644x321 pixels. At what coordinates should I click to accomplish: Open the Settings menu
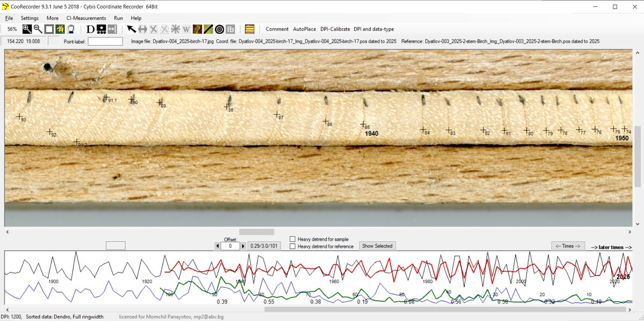(30, 18)
